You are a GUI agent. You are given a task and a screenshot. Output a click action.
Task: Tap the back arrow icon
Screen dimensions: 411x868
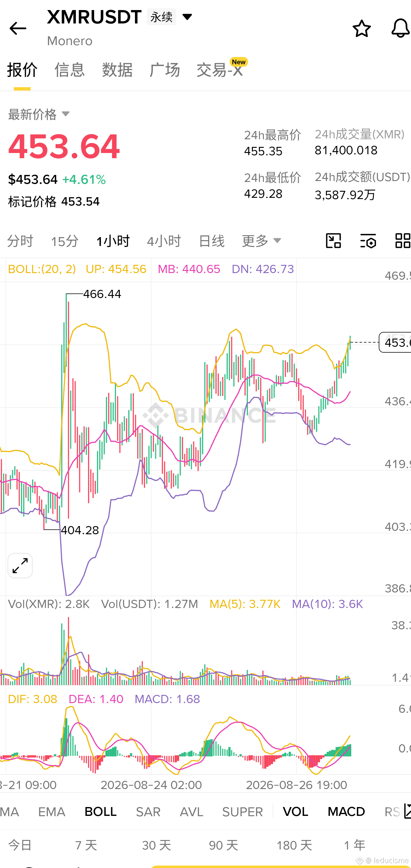17,29
